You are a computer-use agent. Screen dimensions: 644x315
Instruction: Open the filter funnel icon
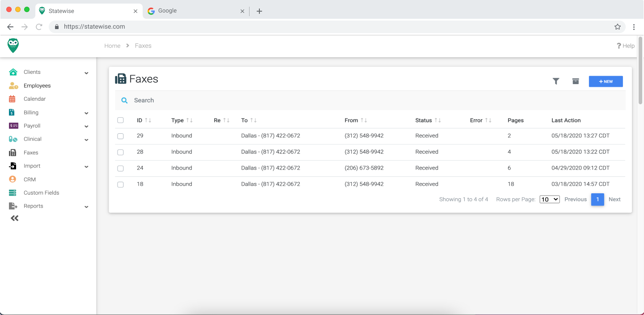point(556,81)
